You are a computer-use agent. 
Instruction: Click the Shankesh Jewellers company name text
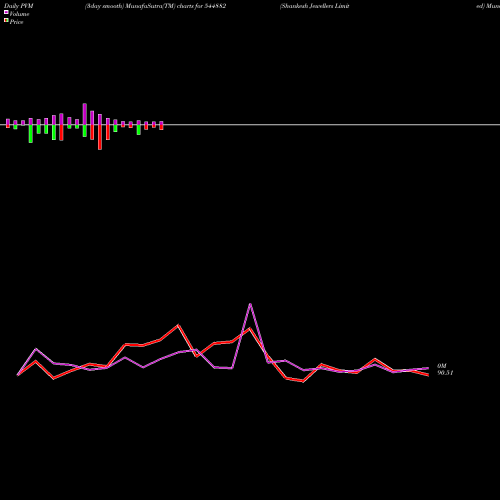tap(315, 6)
